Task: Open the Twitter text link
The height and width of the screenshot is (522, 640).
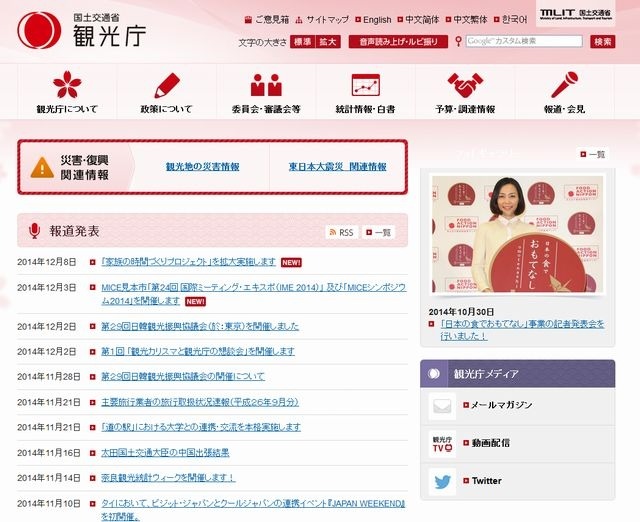Action: (487, 481)
